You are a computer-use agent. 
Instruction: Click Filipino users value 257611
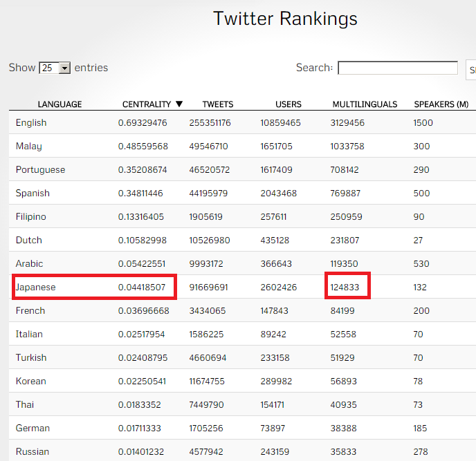click(273, 217)
